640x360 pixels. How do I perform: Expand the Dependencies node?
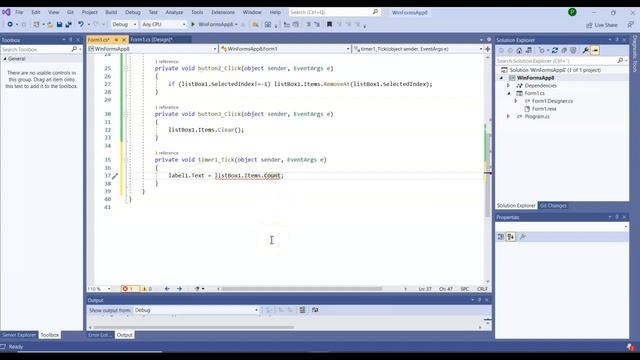[509, 86]
